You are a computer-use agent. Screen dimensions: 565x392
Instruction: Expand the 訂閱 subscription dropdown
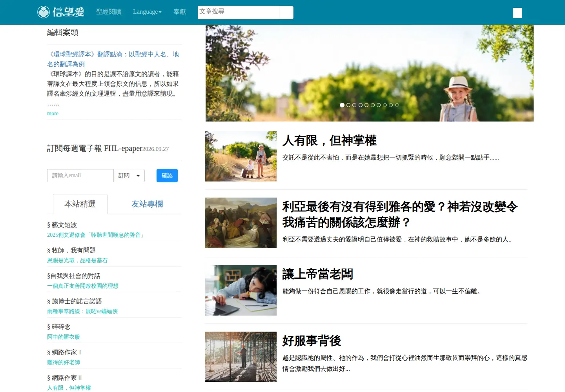(129, 176)
